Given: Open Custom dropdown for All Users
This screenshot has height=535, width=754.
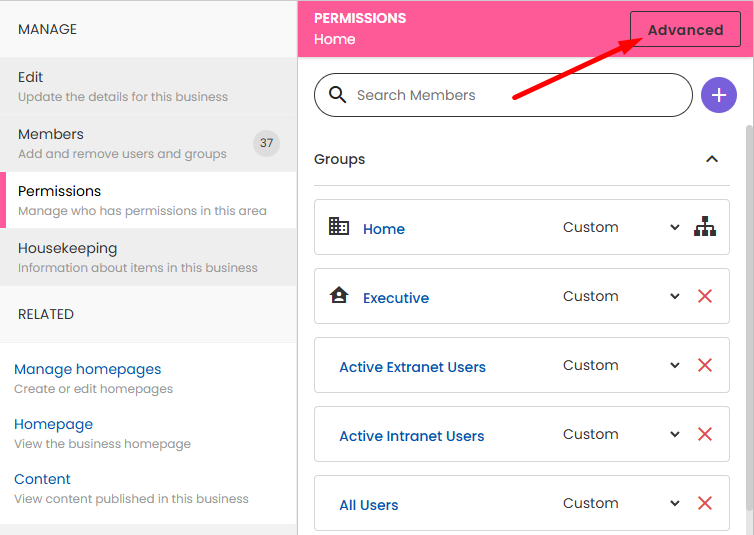Looking at the screenshot, I should pyautogui.click(x=621, y=503).
